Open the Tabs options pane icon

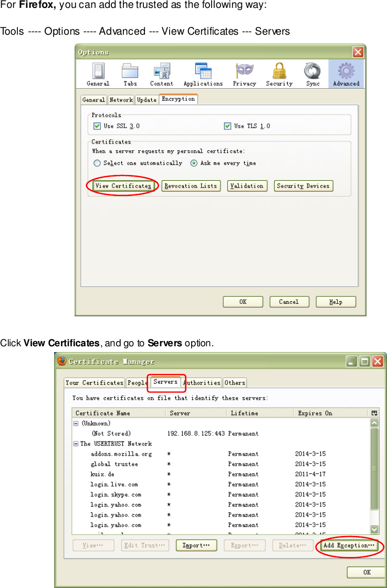(130, 75)
